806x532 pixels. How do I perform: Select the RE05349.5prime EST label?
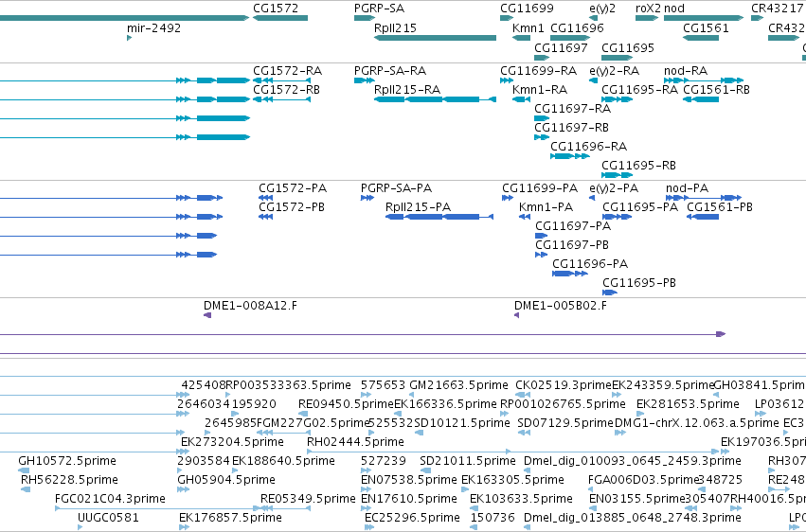308,499
